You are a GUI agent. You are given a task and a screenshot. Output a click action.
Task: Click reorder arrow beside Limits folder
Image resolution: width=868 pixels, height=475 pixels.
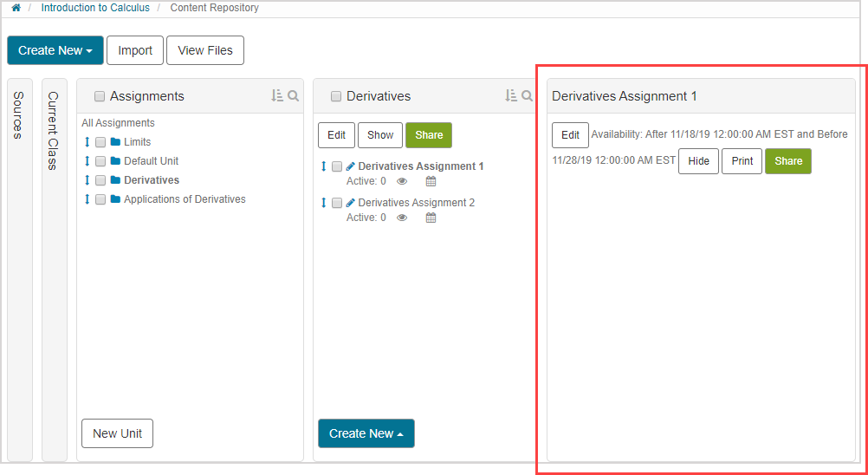point(87,142)
